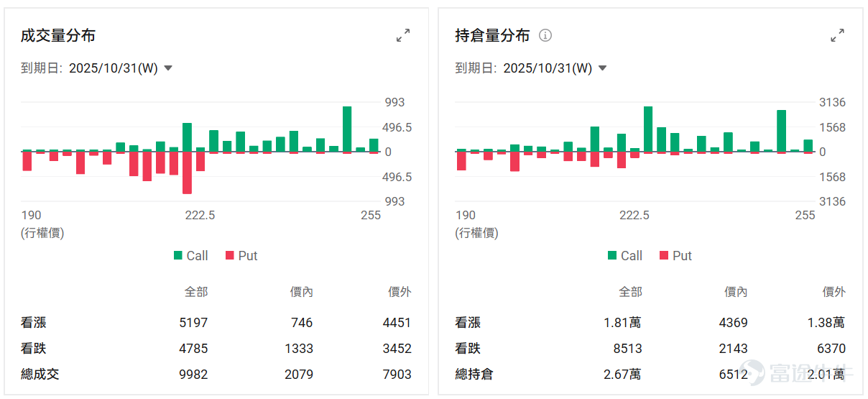This screenshot has width=868, height=399.
Task: Select the 2025/10/31(W) date text in 成交量分布 panel
Action: tap(113, 68)
